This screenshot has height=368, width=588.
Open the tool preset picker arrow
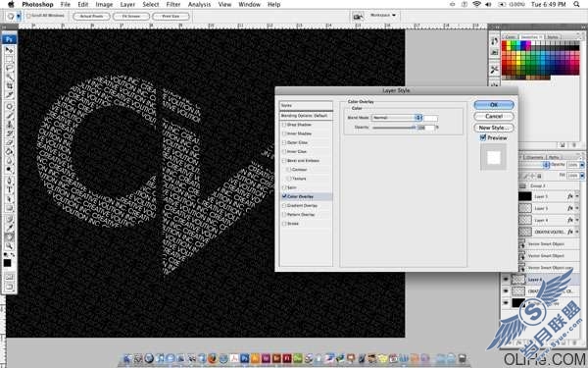pos(19,16)
